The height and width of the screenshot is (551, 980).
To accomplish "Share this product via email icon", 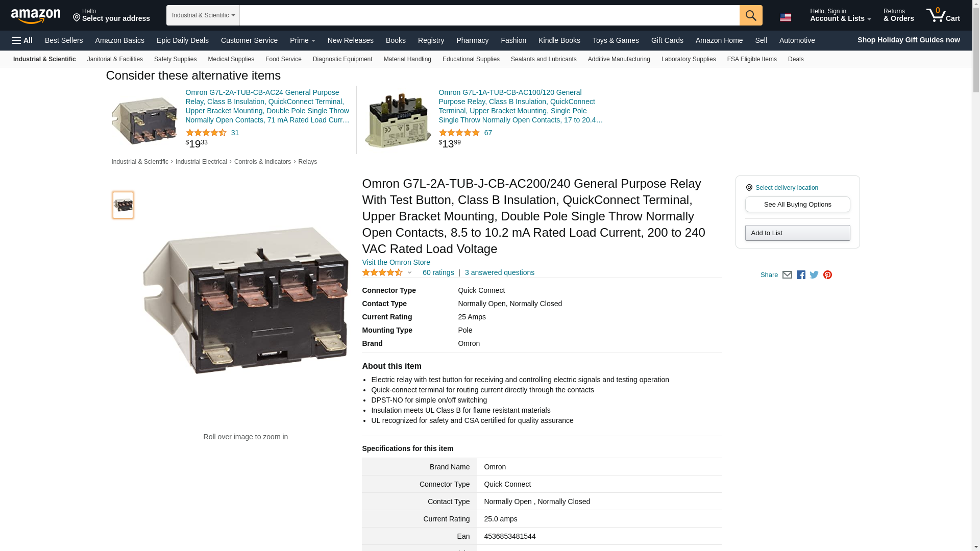I will click(x=787, y=275).
